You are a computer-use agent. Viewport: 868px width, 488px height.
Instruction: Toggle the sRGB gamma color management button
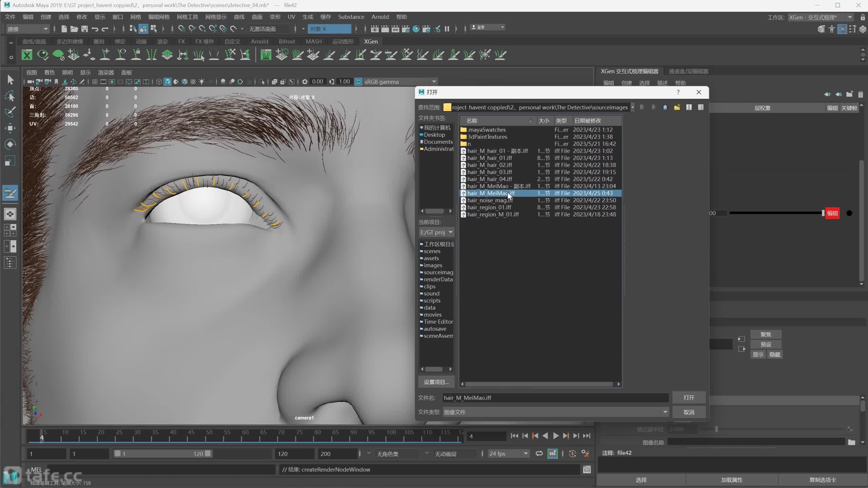tap(358, 82)
